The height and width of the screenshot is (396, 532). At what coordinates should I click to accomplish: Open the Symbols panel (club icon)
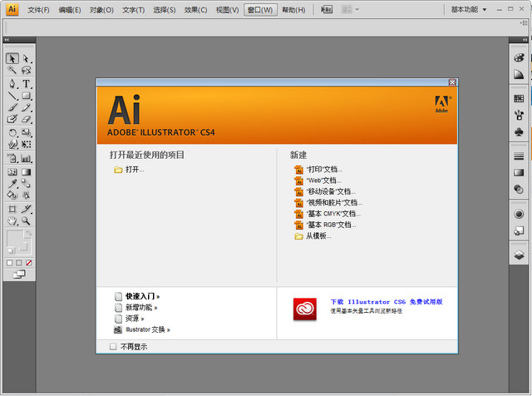tap(519, 131)
